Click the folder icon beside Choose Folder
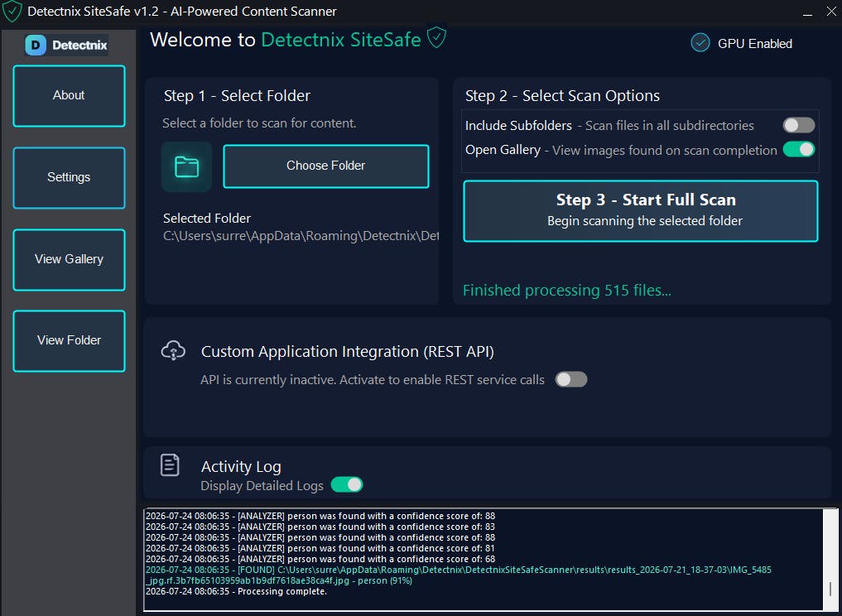Screen dimensions: 842x616 click(186, 166)
